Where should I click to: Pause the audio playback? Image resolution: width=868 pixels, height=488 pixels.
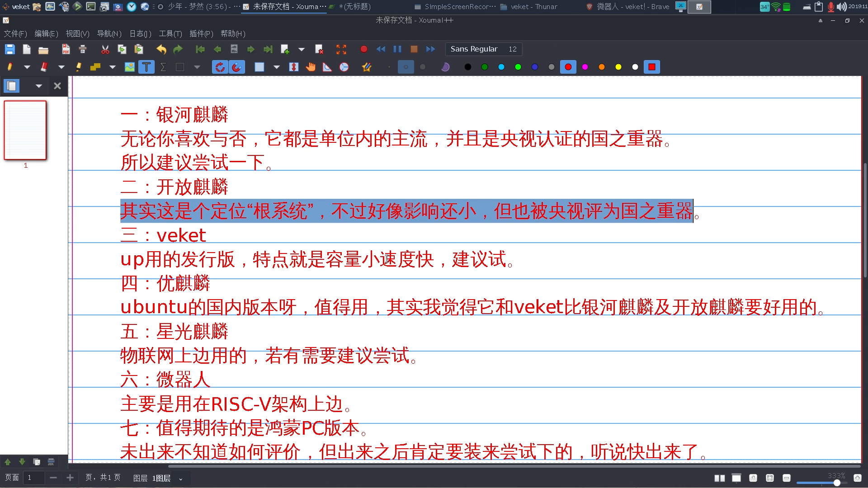pyautogui.click(x=397, y=49)
